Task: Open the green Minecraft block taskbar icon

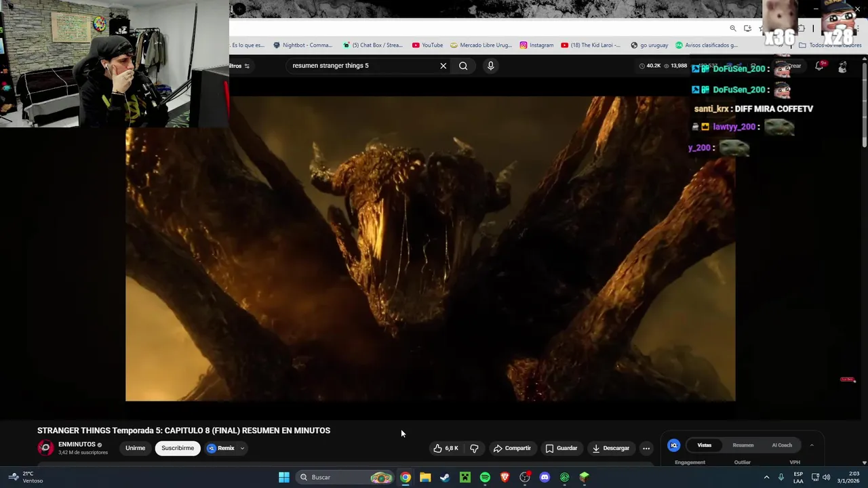Action: tap(584, 477)
